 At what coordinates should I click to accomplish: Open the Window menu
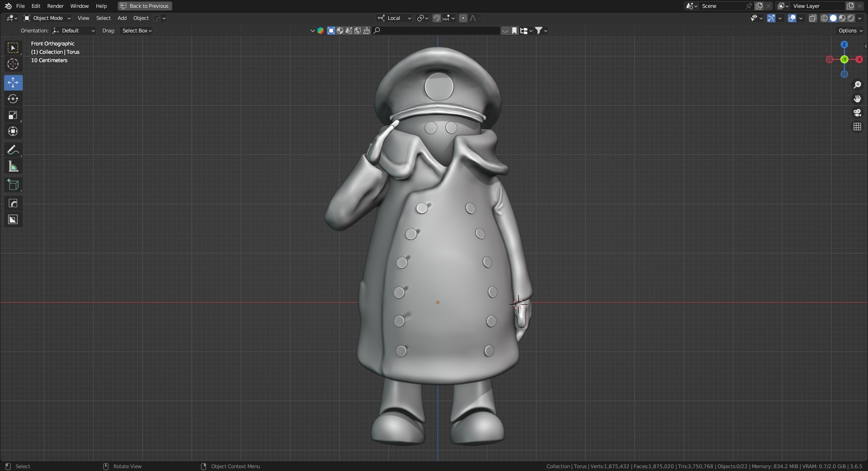(x=79, y=6)
